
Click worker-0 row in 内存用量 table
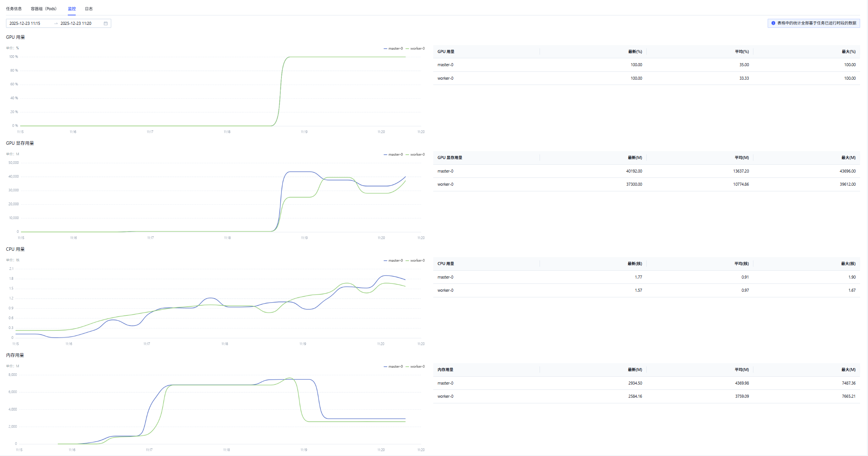pyautogui.click(x=445, y=396)
